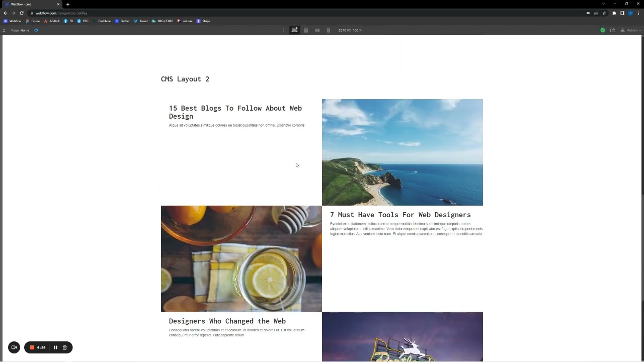Viewport: 644px width, 362px height.
Task: Reload the current page
Action: [22, 13]
